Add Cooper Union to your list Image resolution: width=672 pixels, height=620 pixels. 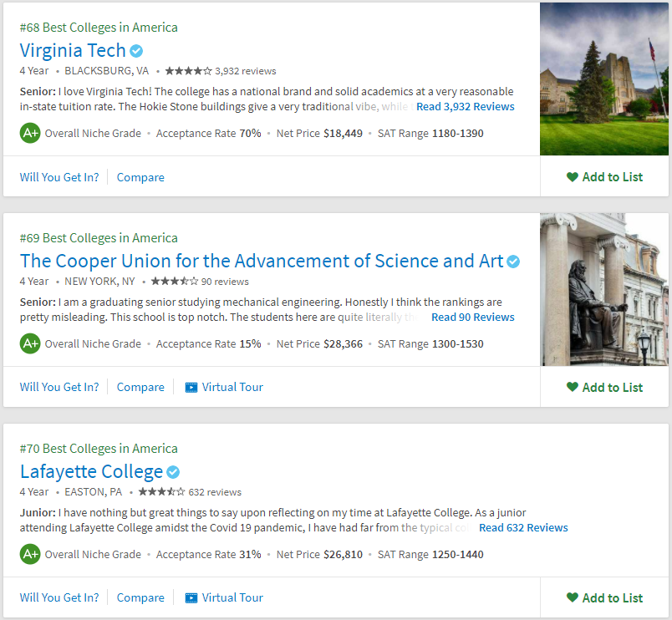(604, 388)
